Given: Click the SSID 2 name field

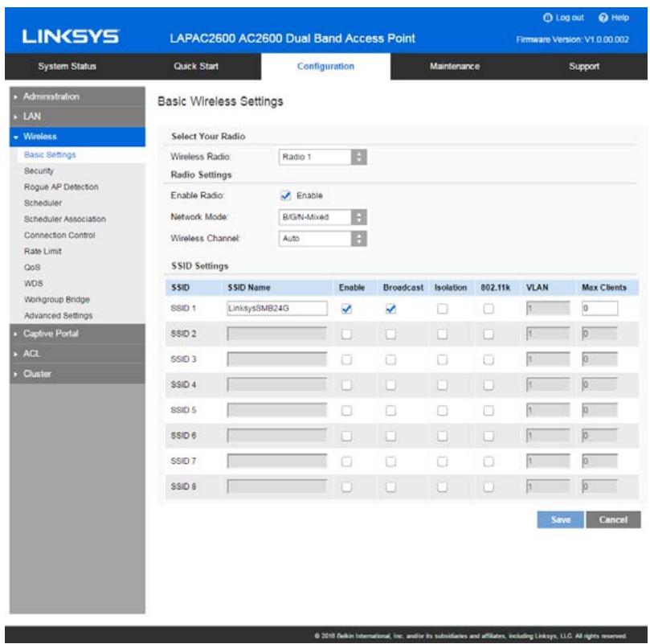Looking at the screenshot, I should 277,334.
